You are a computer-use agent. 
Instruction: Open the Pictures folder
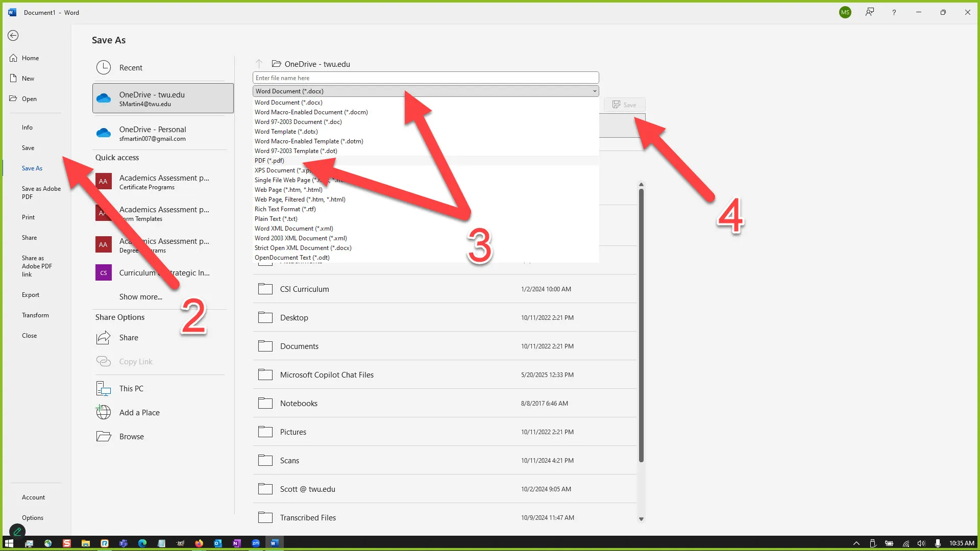coord(445,432)
